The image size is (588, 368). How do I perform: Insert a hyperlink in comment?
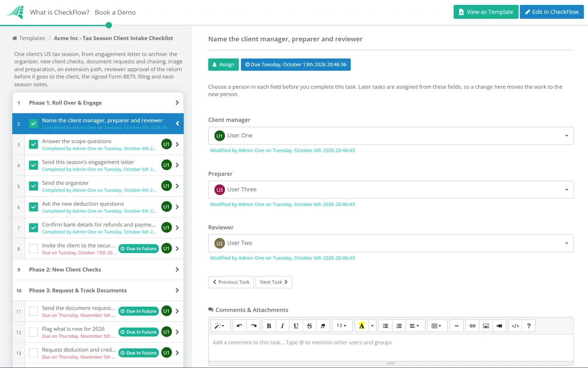(x=472, y=326)
